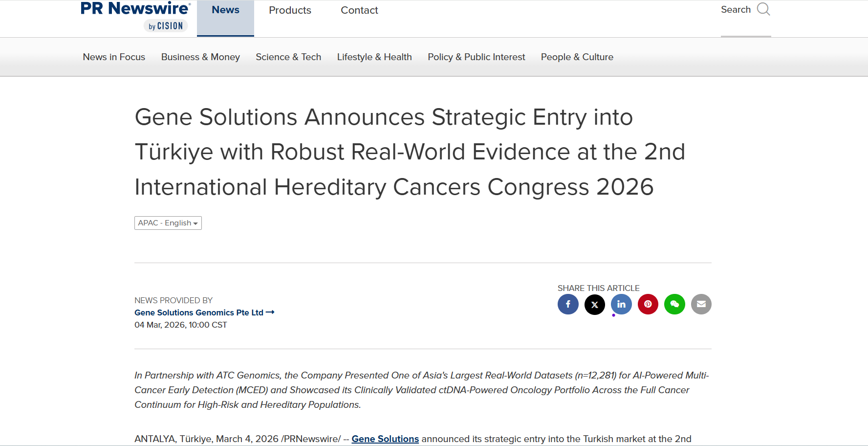Viewport: 868px width, 446px height.
Task: Share the article by email icon
Action: point(701,304)
